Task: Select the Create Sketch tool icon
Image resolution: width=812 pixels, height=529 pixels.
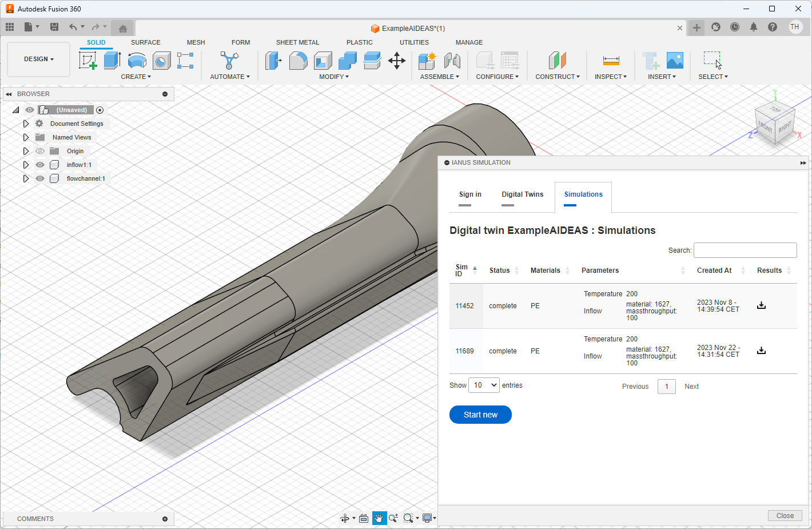Action: point(87,60)
